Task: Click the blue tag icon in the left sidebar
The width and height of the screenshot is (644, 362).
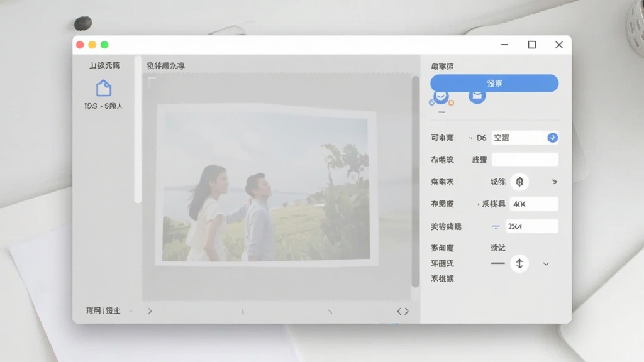Action: pyautogui.click(x=104, y=88)
